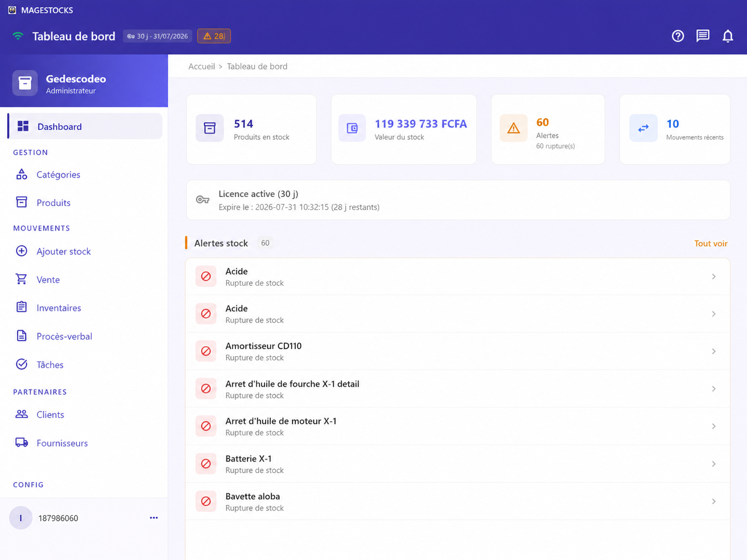Screen dimensions: 747x560
Task: Click the Produits box icon
Action: pos(22,202)
